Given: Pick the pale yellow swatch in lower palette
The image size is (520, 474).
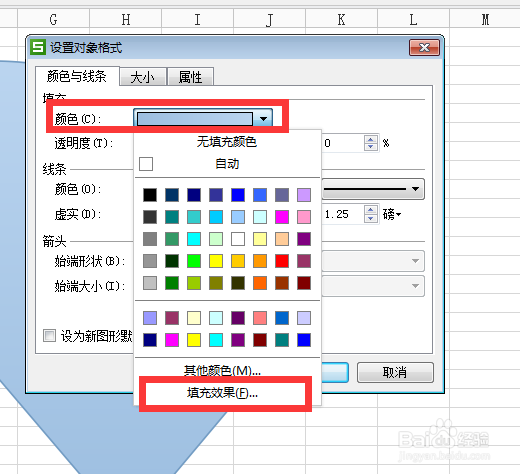Looking at the screenshot, I should coord(194,318).
